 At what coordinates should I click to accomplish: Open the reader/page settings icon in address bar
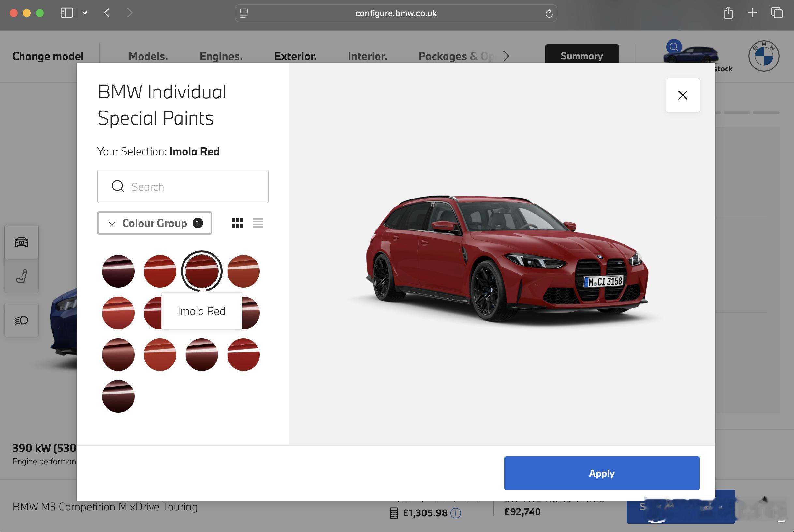[x=244, y=13]
